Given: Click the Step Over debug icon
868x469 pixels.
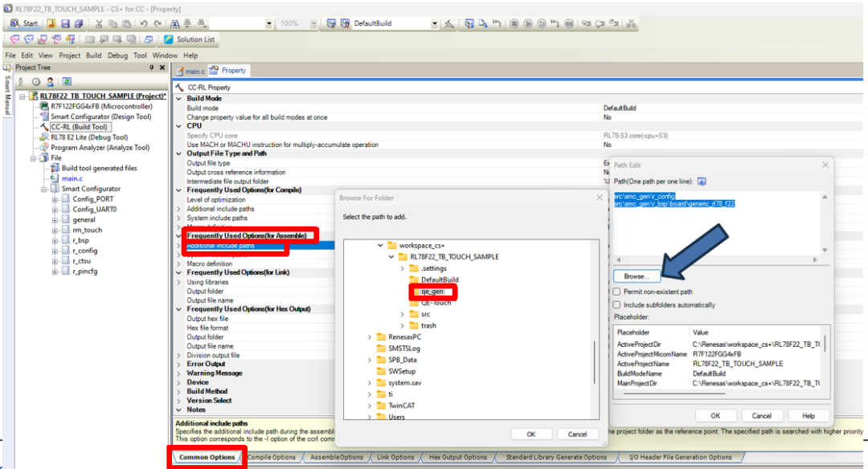Looking at the screenshot, I should click(x=600, y=23).
